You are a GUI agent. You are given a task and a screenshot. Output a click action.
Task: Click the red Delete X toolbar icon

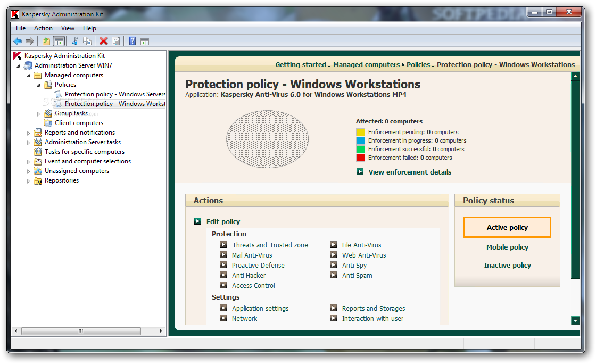tap(103, 41)
